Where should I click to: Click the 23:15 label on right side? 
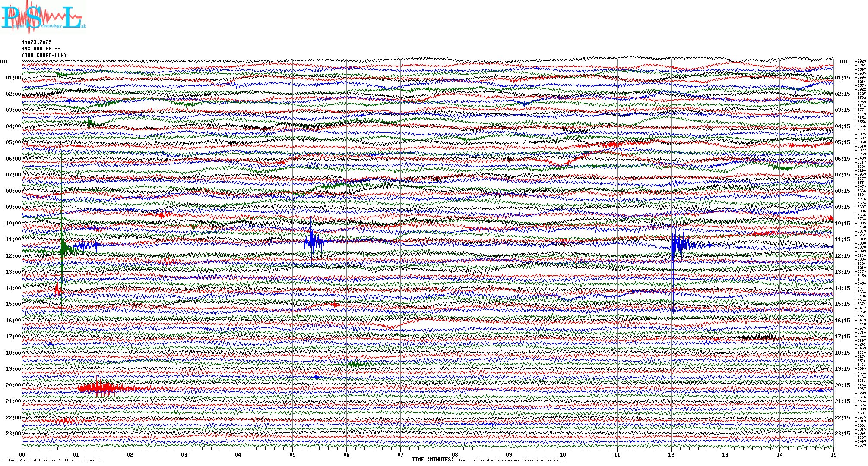click(x=842, y=434)
